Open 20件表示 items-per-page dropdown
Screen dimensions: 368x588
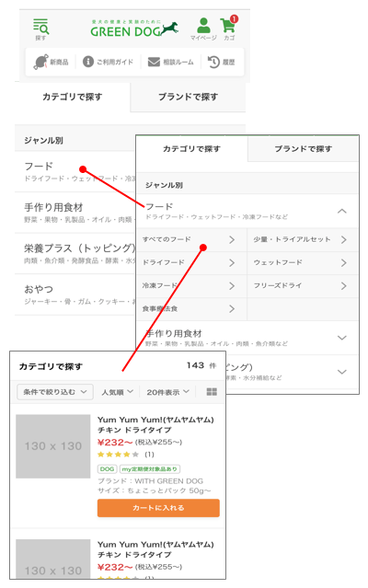(167, 392)
